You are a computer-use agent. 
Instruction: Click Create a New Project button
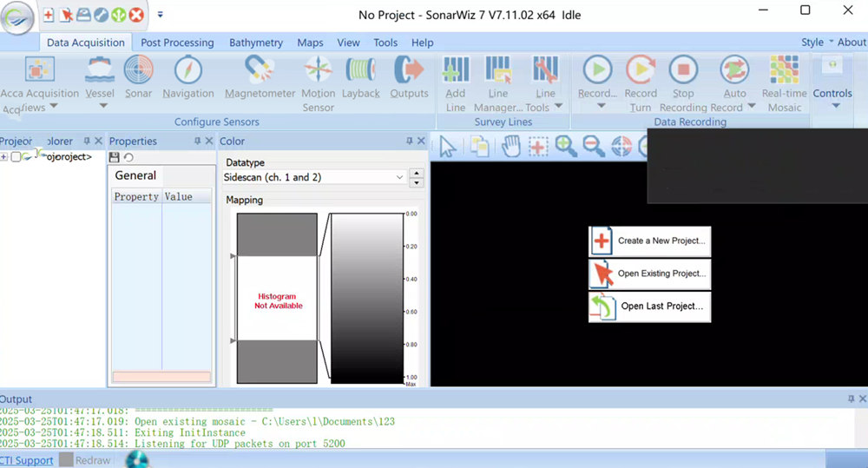point(649,241)
